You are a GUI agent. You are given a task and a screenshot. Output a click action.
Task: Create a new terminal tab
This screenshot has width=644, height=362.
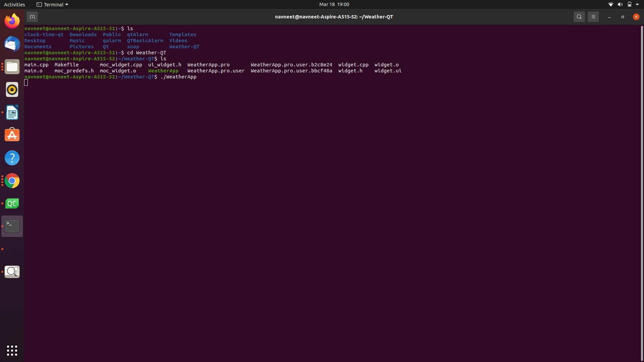(x=32, y=16)
